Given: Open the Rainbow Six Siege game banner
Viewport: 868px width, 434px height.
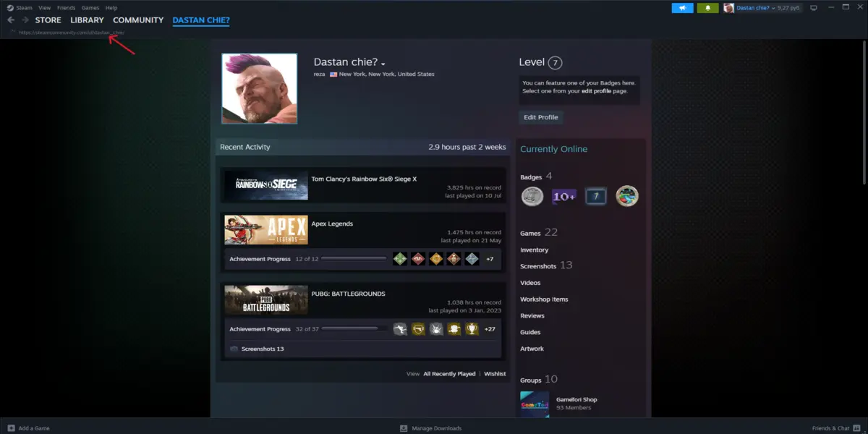Looking at the screenshot, I should [x=266, y=185].
